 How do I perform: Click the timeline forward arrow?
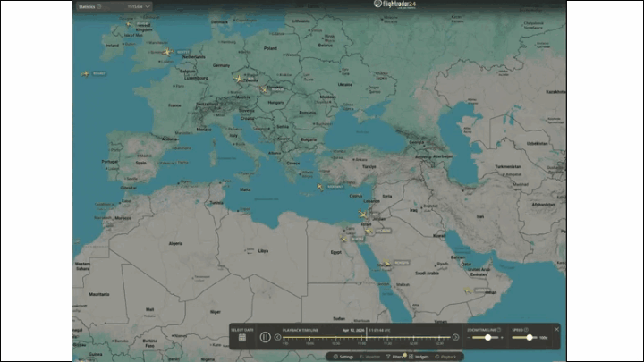(455, 337)
